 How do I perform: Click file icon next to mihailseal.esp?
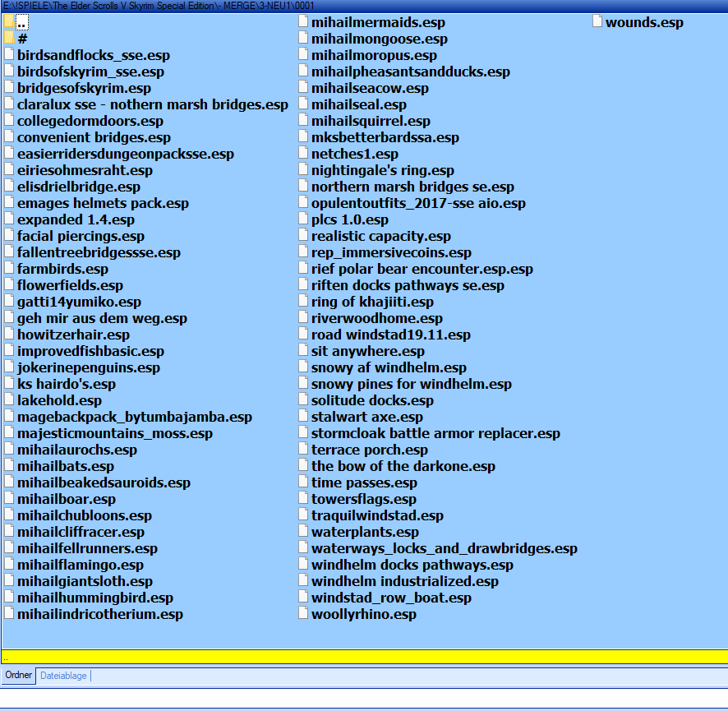[303, 104]
